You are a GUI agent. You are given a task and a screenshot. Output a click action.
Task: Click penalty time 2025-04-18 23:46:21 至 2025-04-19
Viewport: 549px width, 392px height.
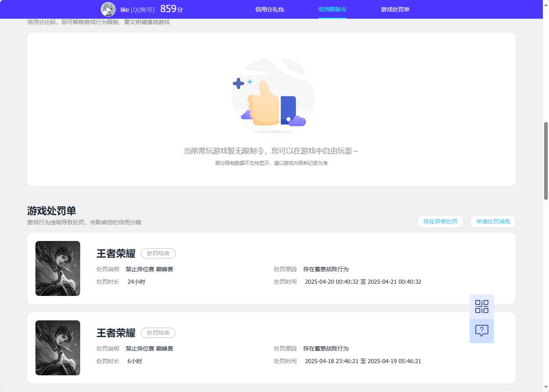363,361
